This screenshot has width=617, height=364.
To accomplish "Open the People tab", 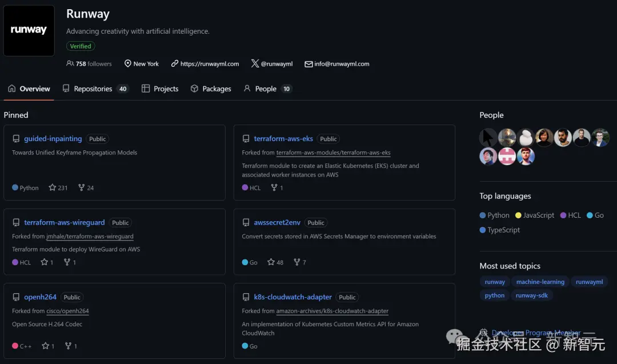I will 267,89.
